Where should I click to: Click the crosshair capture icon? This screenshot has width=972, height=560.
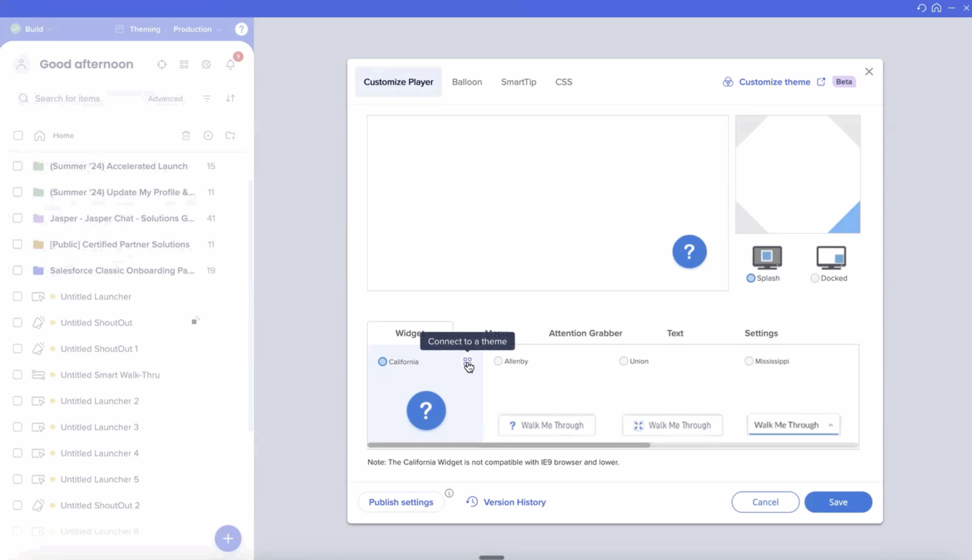(162, 64)
